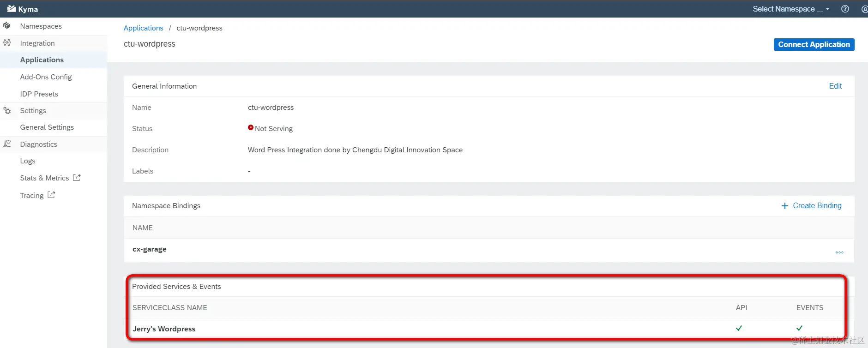Click the Integration section icon
Image resolution: width=868 pixels, height=348 pixels.
(7, 43)
